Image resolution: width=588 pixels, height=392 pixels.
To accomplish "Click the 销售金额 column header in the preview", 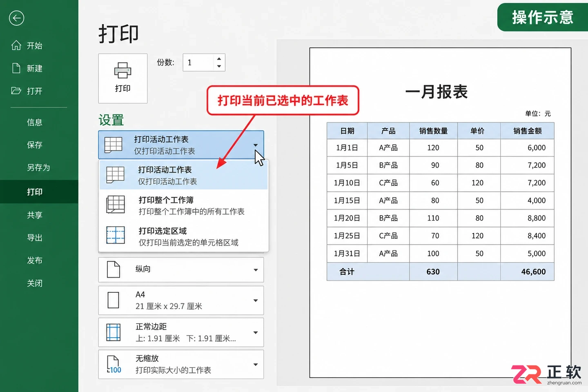I will click(528, 131).
